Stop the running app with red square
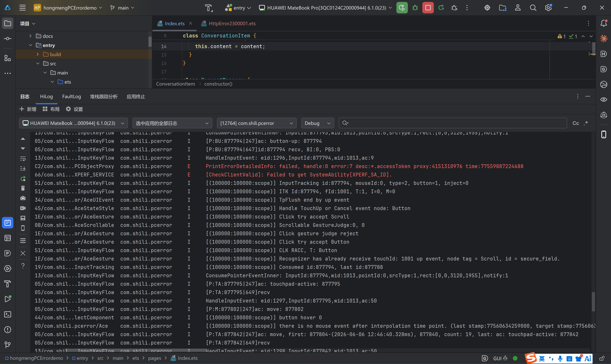611x364 pixels. coord(428,8)
